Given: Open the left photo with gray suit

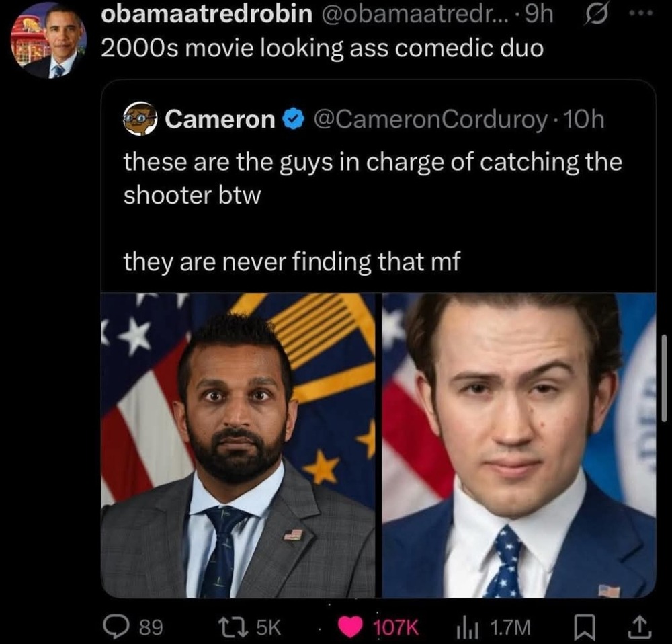Looking at the screenshot, I should [x=239, y=445].
